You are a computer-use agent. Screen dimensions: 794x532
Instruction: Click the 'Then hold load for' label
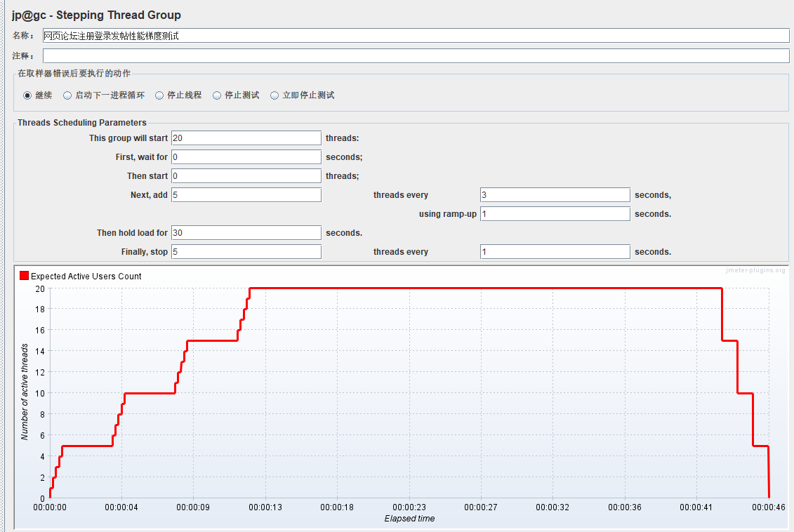[x=132, y=233]
